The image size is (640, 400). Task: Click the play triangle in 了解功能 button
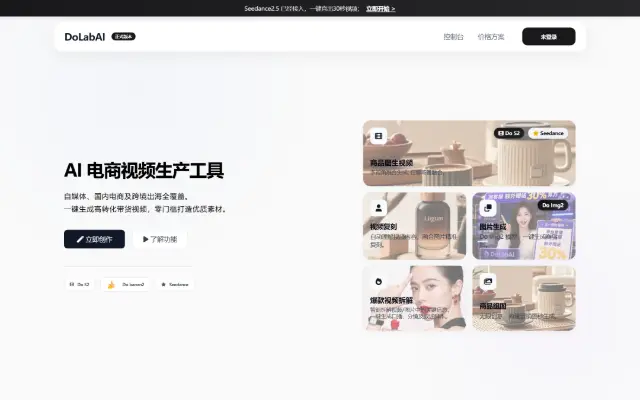point(145,239)
